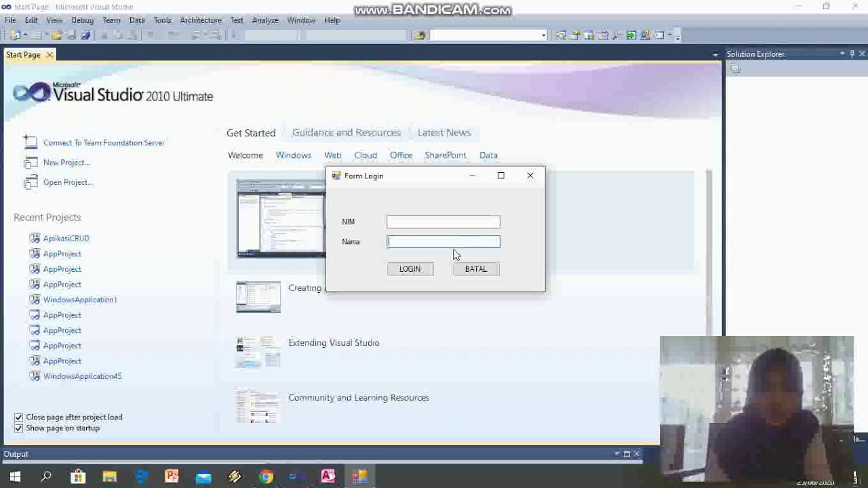Click the AplikasiCRUD project icon
868x488 pixels.
point(35,239)
